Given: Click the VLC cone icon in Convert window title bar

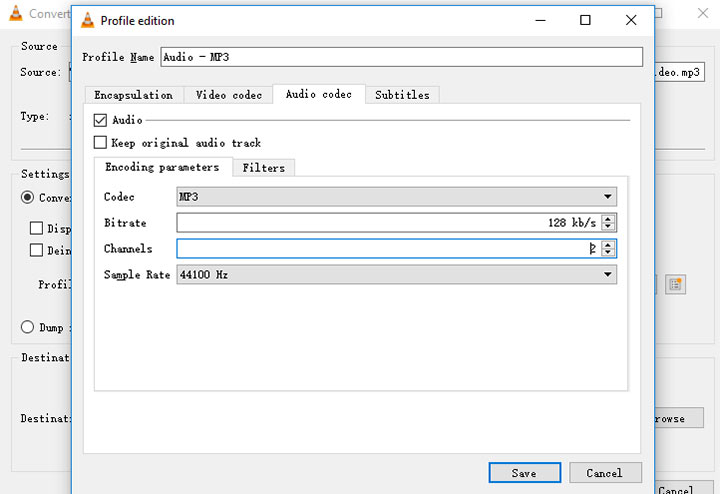Looking at the screenshot, I should click(x=16, y=13).
